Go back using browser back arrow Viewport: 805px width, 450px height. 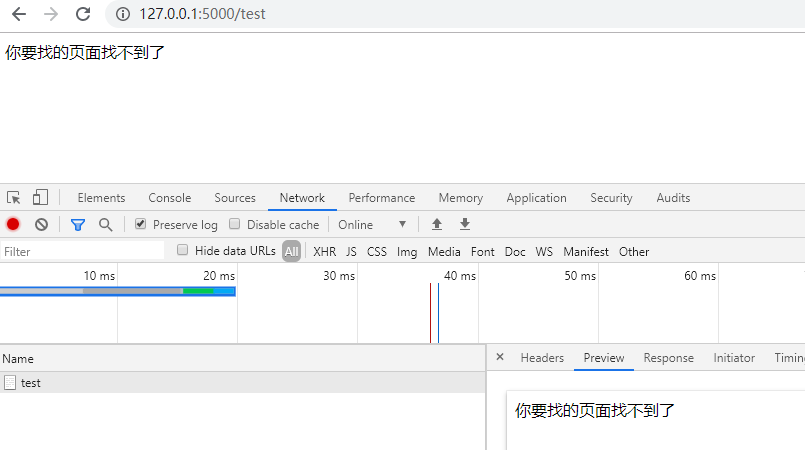[x=19, y=14]
